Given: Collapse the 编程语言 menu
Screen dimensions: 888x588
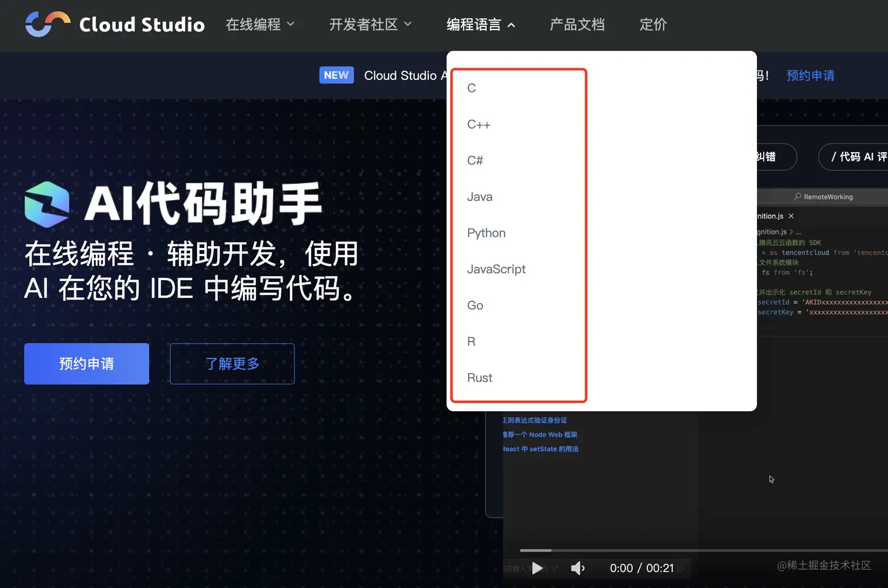Looking at the screenshot, I should coord(481,25).
